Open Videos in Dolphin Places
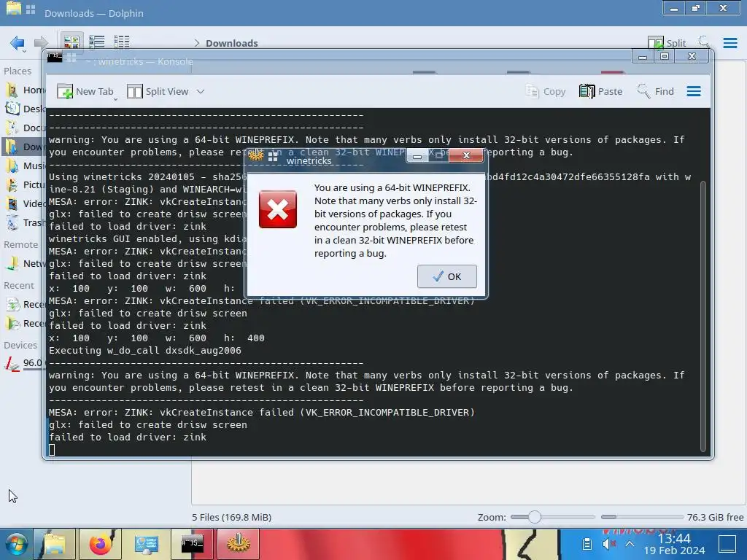This screenshot has height=560, width=747. 24,204
